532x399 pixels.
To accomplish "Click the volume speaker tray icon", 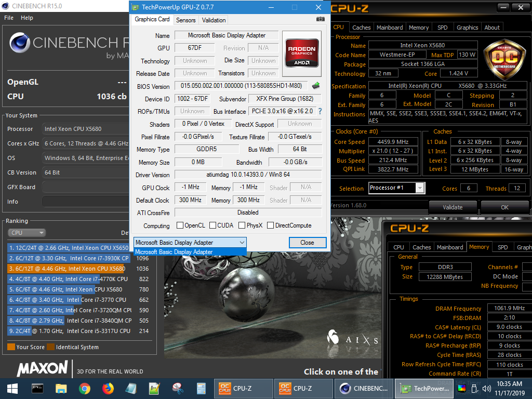I will click(486, 389).
